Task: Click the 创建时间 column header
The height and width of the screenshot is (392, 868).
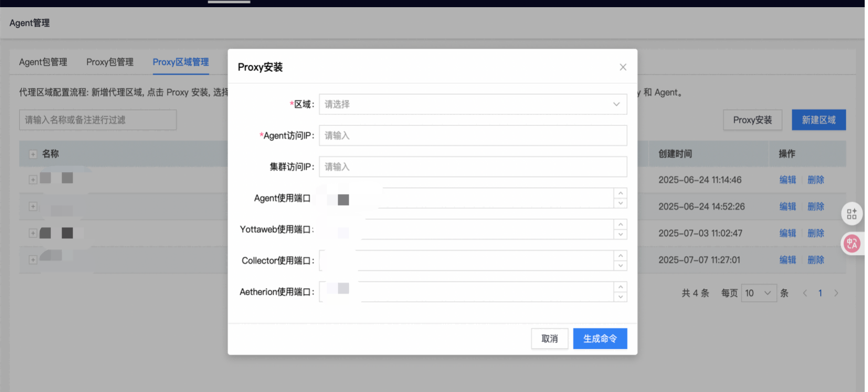Action: [x=675, y=154]
